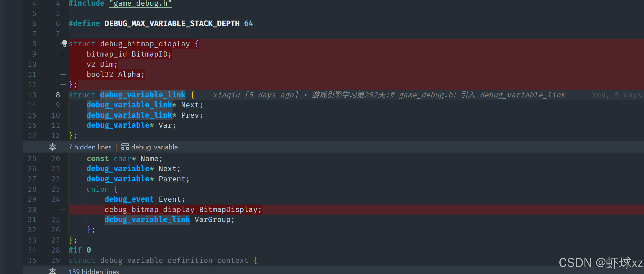Click the "139 hidden lines" label
644x274 pixels.
[x=94, y=271]
